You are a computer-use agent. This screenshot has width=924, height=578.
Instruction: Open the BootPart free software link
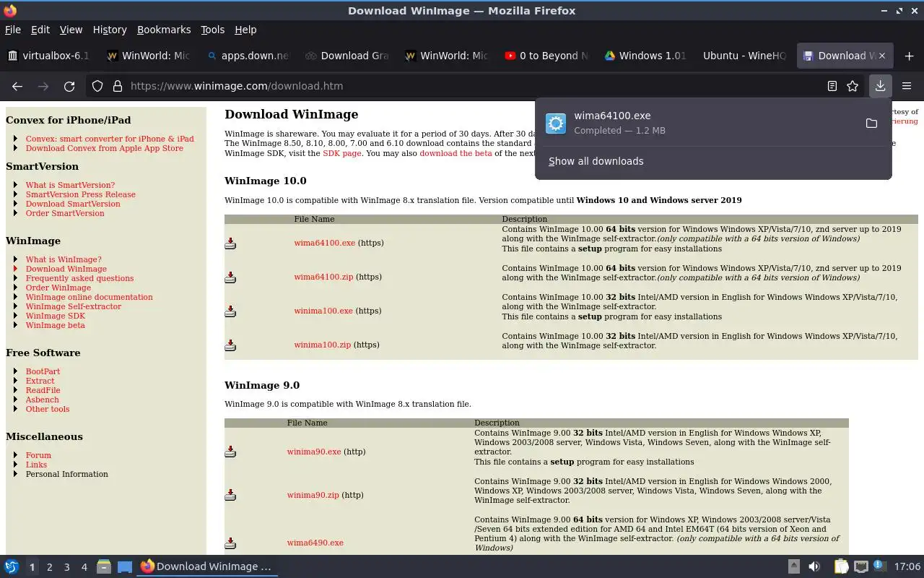pyautogui.click(x=43, y=371)
